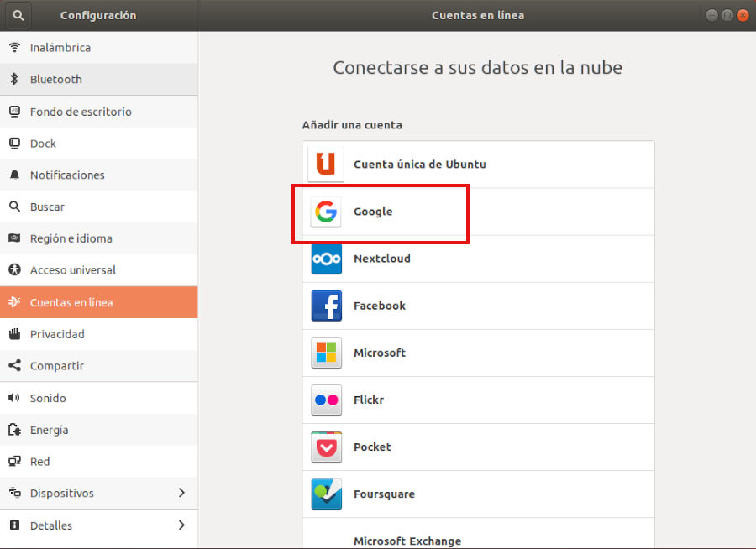
Task: Open the Sonido settings
Action: 99,398
